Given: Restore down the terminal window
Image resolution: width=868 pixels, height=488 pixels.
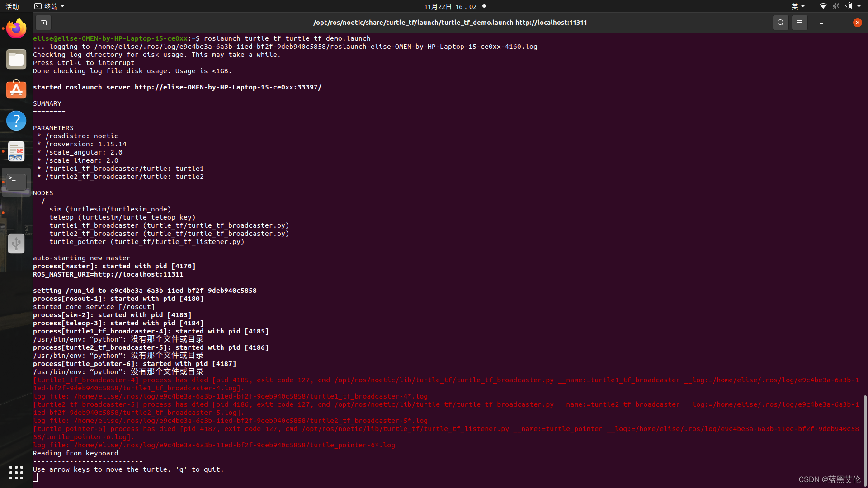Looking at the screenshot, I should (839, 23).
